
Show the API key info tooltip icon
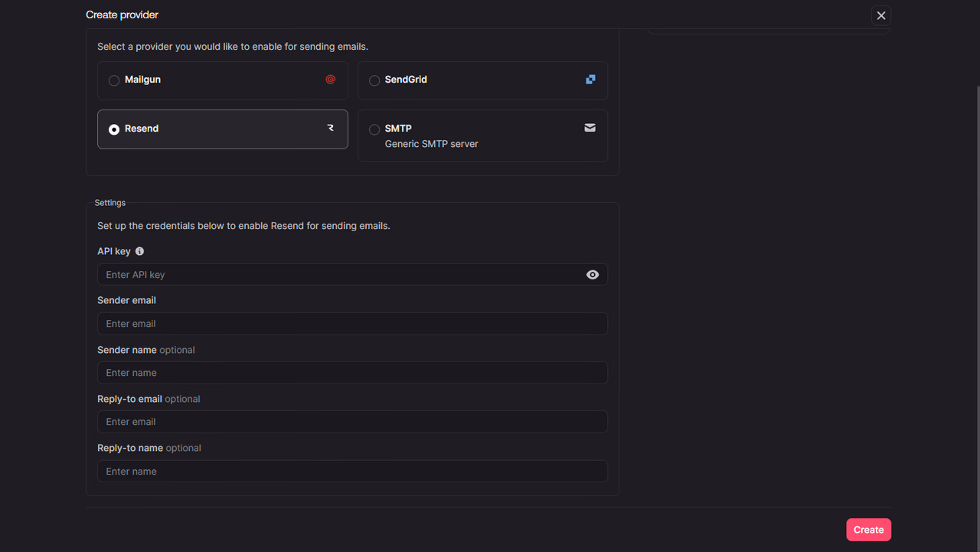click(139, 251)
